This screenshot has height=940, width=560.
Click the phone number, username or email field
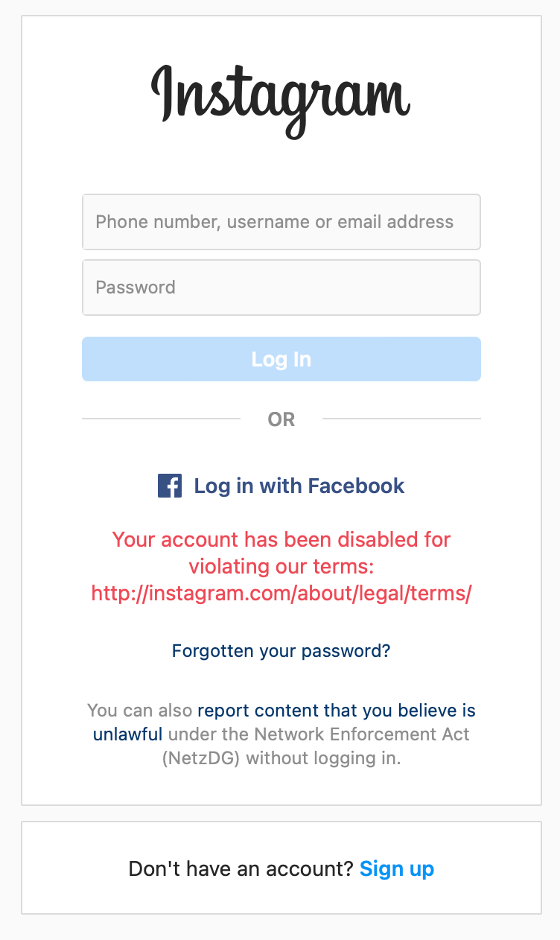coord(281,222)
